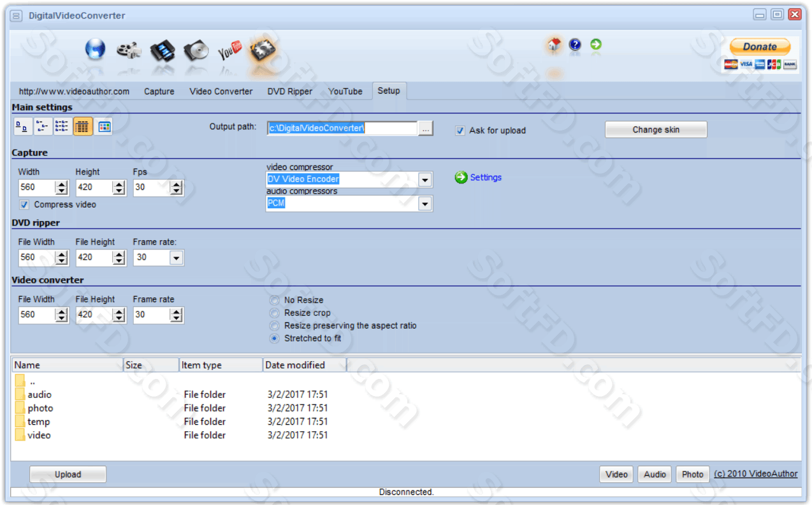Increase Video converter Frame rate value
Image resolution: width=812 pixels, height=505 pixels.
click(176, 311)
